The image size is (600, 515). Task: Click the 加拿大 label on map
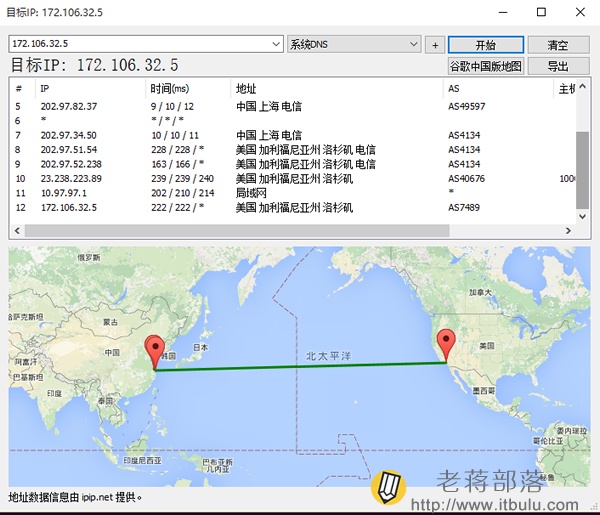coord(480,292)
